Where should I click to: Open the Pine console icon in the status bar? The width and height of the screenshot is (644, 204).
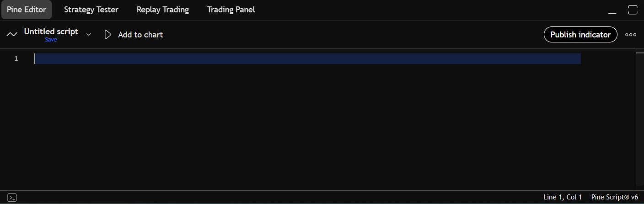click(12, 197)
